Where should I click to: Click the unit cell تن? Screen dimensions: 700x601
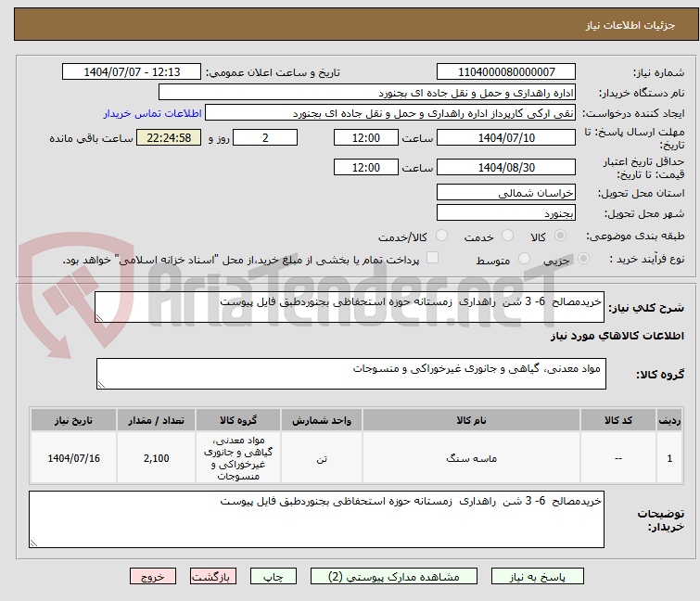tap(322, 458)
